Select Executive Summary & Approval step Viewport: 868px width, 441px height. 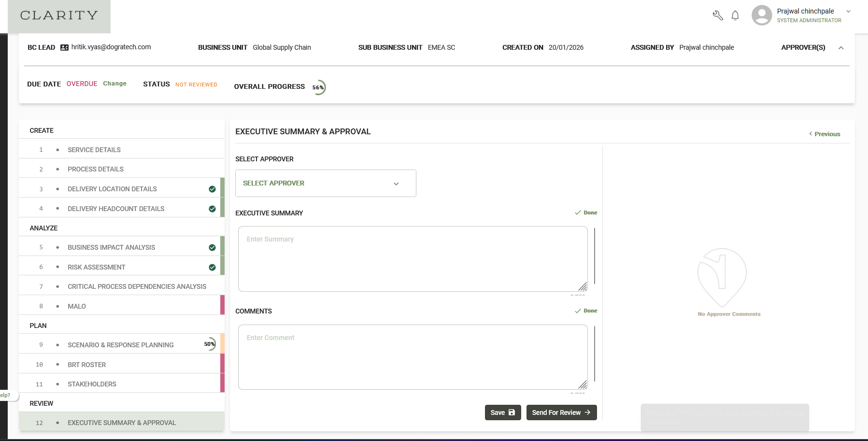pyautogui.click(x=121, y=423)
